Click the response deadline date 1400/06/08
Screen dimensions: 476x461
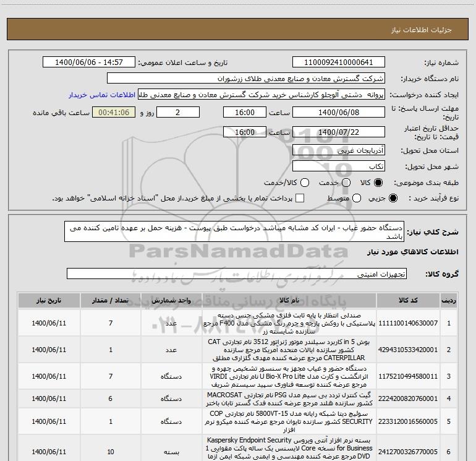(x=339, y=112)
